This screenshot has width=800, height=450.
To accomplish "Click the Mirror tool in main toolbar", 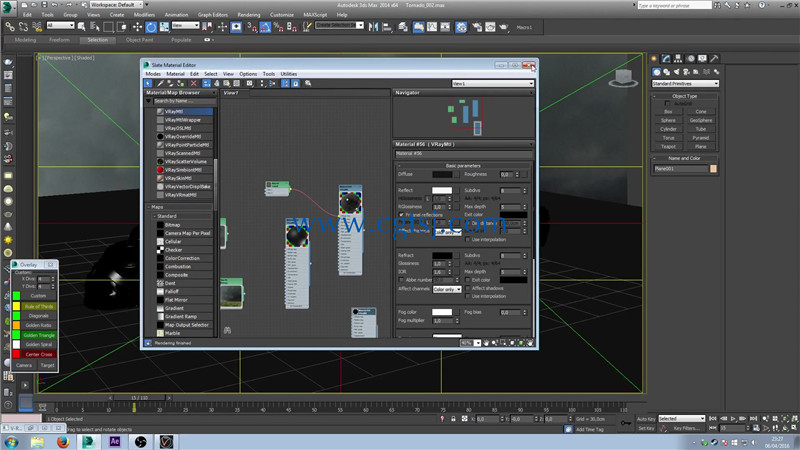I will point(373,27).
